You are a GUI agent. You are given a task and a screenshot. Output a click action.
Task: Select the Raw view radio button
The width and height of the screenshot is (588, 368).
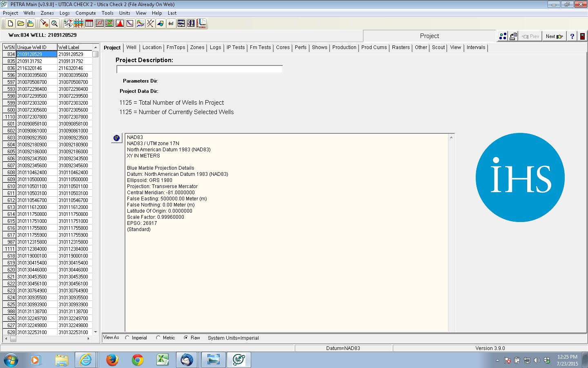click(x=186, y=338)
